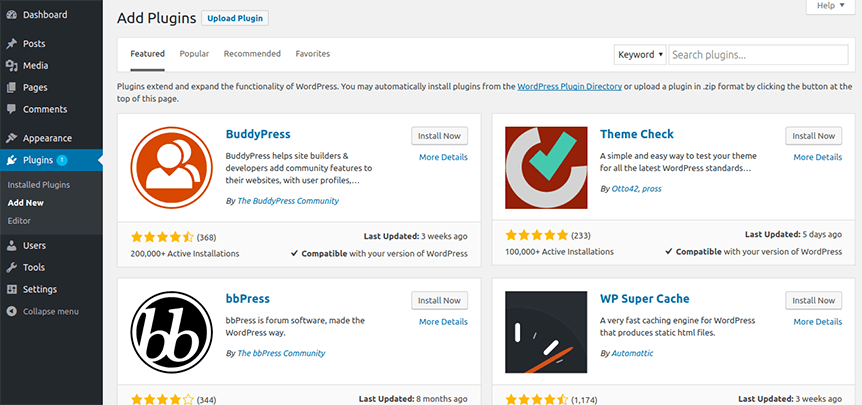The width and height of the screenshot is (862, 405).
Task: View More Details for BuddyPress
Action: (x=443, y=157)
